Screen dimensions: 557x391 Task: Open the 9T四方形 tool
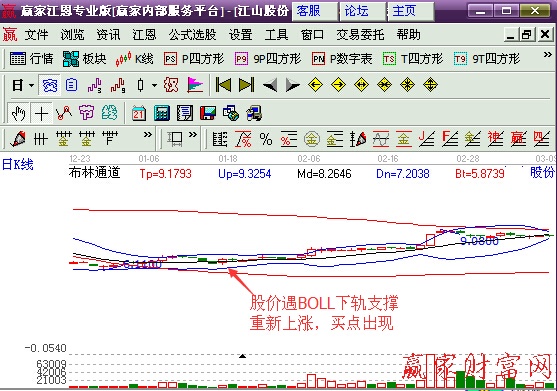(x=487, y=59)
